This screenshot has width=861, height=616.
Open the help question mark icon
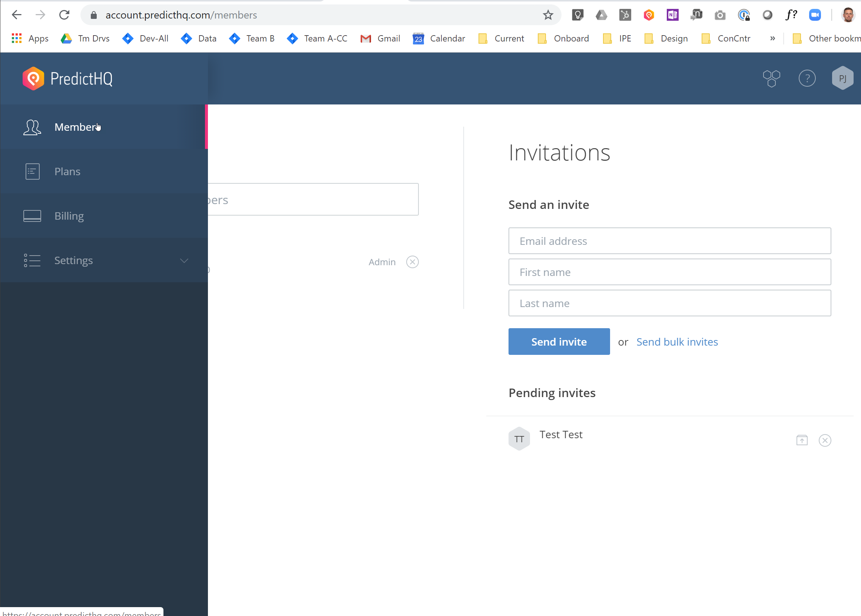point(807,79)
